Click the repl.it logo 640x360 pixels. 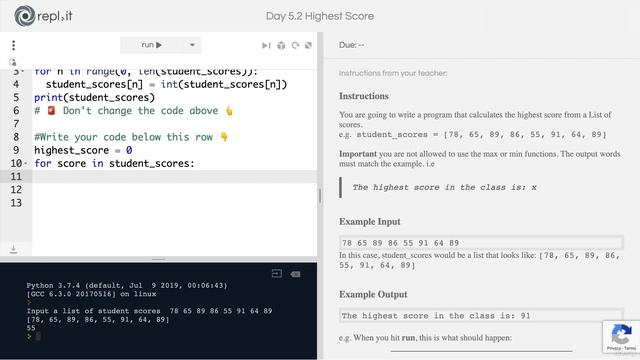pyautogui.click(x=43, y=16)
